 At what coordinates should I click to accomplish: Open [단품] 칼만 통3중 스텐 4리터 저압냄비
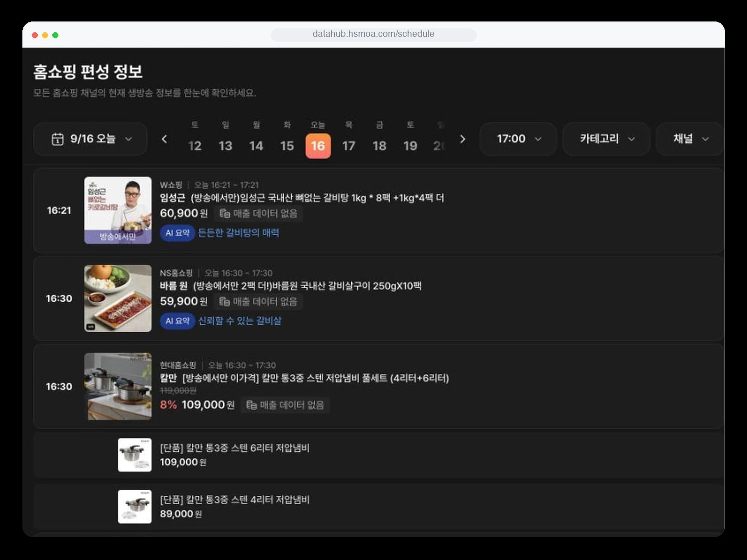[x=235, y=500]
